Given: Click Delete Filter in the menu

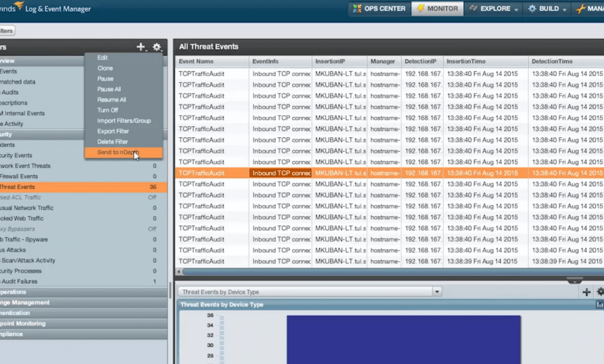Looking at the screenshot, I should coord(113,142).
